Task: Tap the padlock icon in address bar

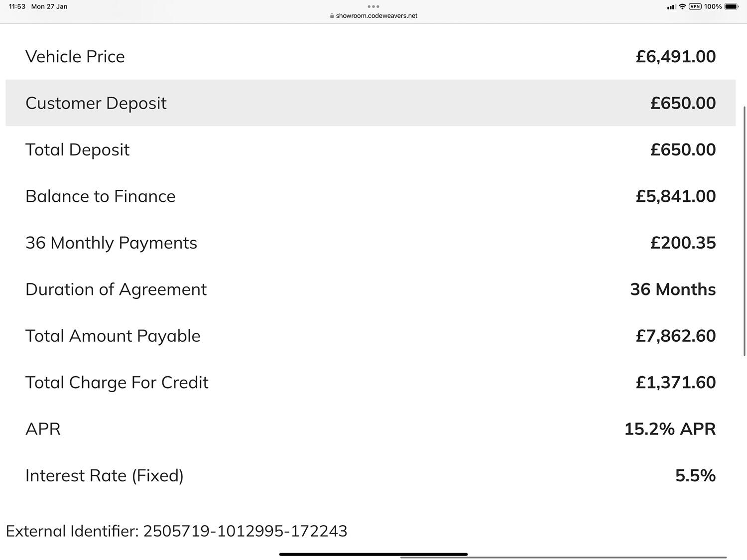Action: point(332,15)
